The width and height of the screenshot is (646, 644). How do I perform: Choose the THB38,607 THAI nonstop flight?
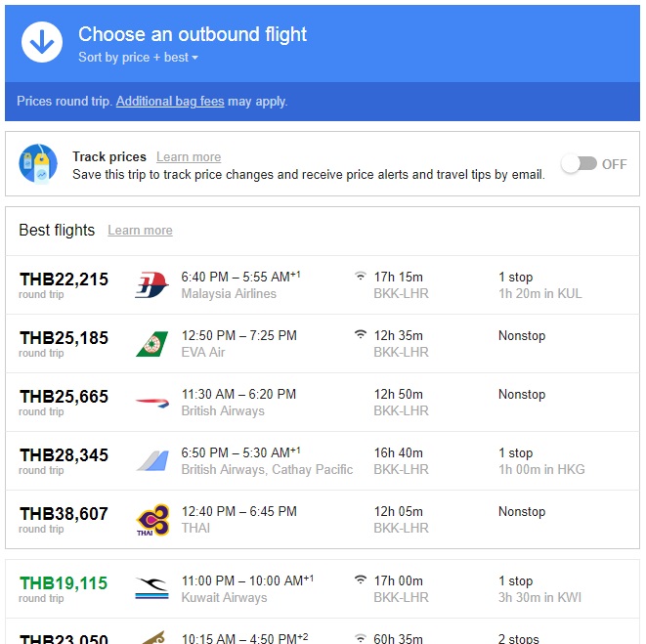tap(323, 520)
